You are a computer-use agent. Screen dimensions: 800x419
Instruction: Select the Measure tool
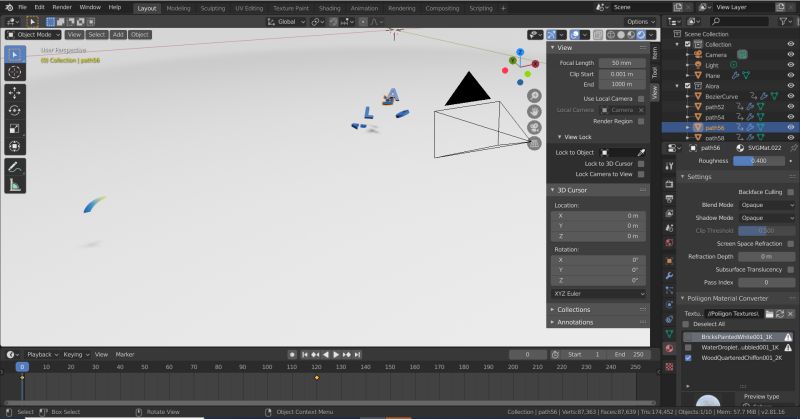15,185
